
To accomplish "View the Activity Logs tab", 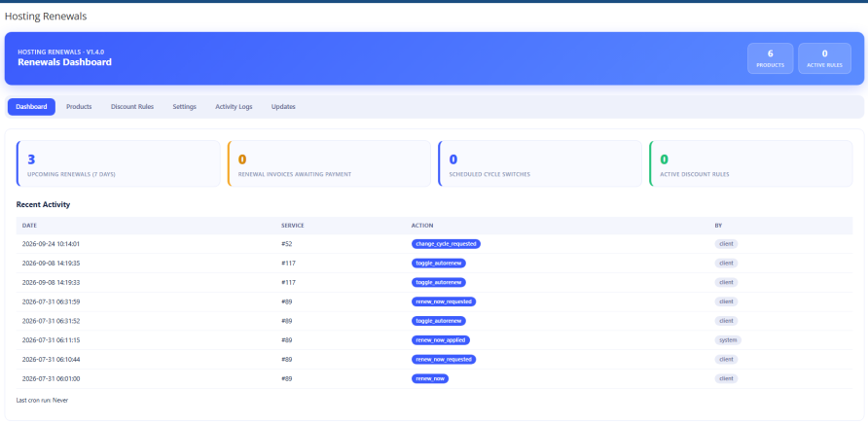I will [234, 107].
